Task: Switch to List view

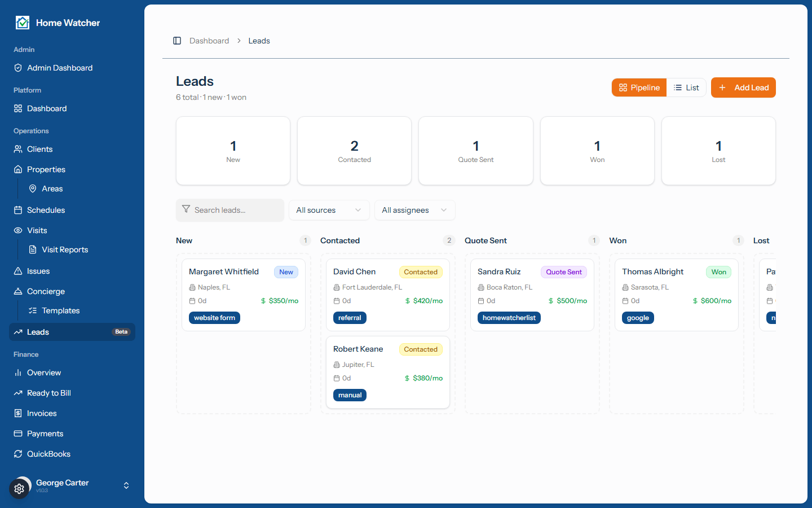Action: tap(686, 87)
